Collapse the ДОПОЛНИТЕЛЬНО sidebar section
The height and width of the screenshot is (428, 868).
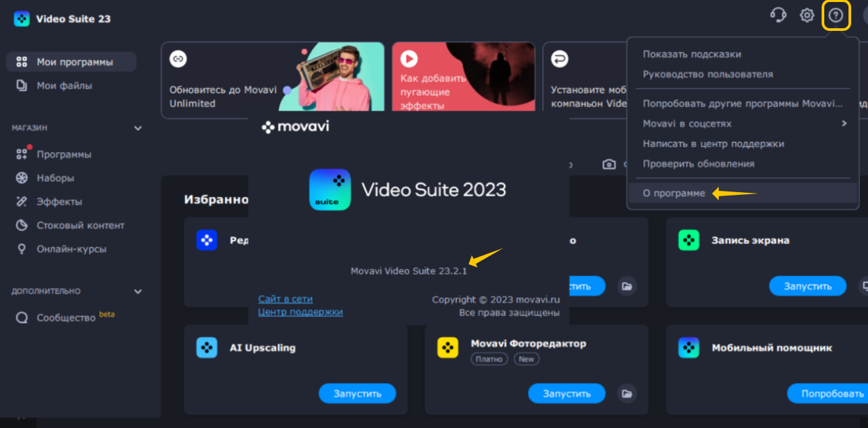138,292
